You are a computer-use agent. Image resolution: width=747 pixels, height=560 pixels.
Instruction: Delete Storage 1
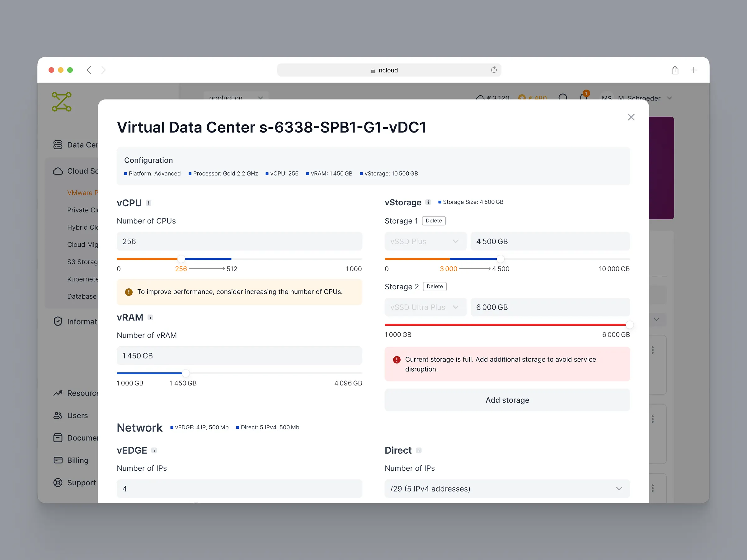coord(434,221)
